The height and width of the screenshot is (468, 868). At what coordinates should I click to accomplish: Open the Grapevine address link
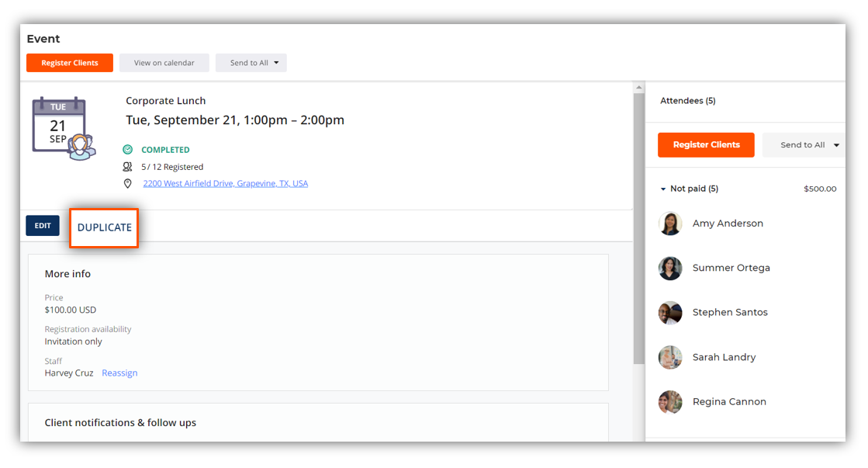(225, 183)
